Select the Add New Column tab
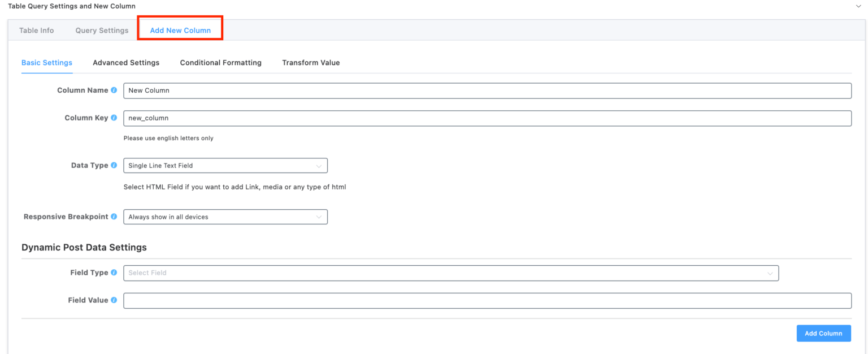The width and height of the screenshot is (868, 354). (x=180, y=31)
